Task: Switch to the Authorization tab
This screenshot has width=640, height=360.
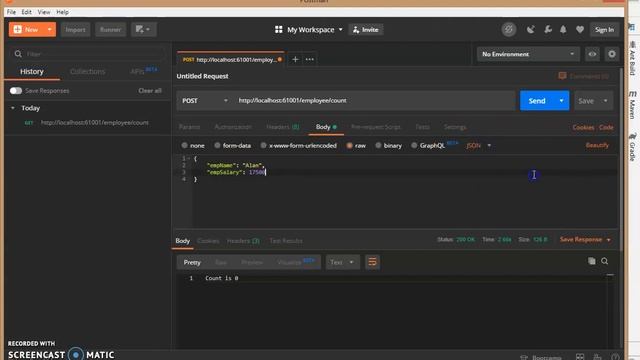Action: point(233,127)
